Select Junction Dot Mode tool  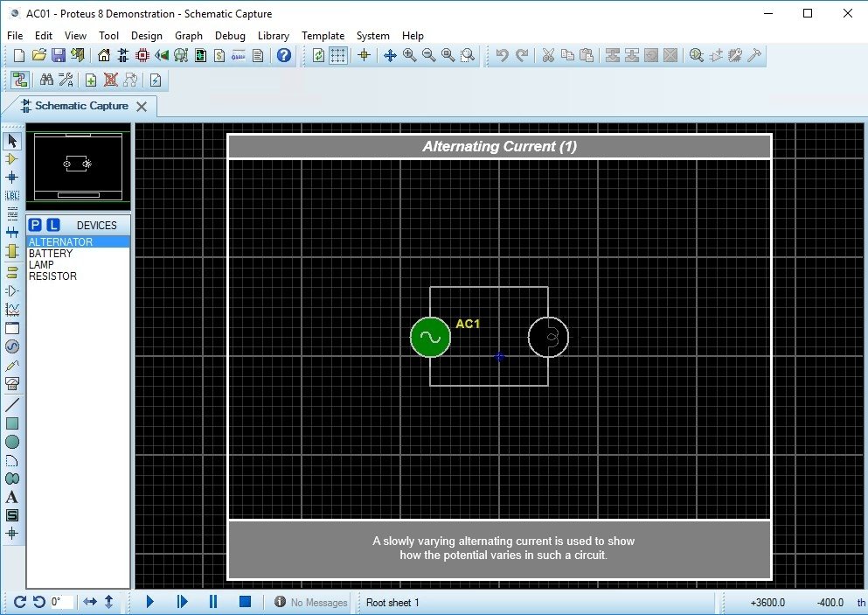(12, 178)
